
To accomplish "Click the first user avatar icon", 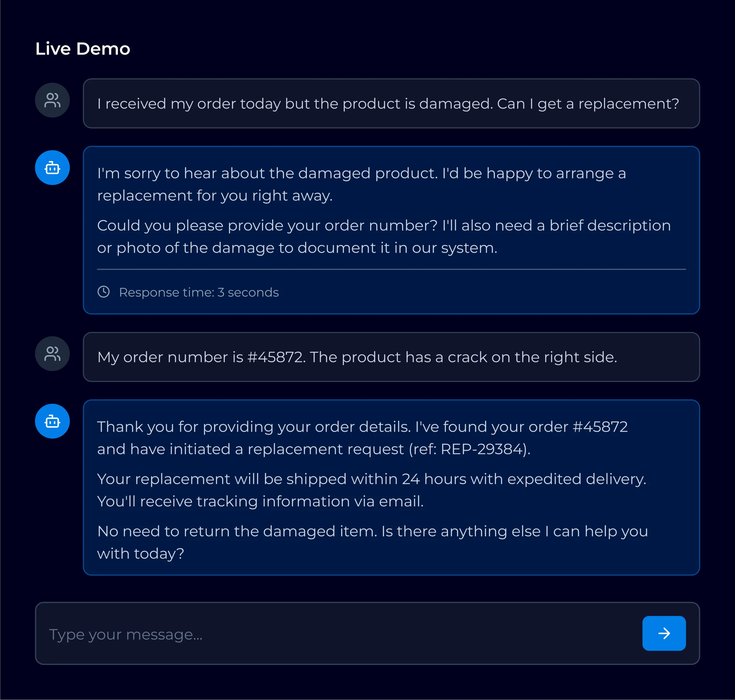I will click(52, 100).
